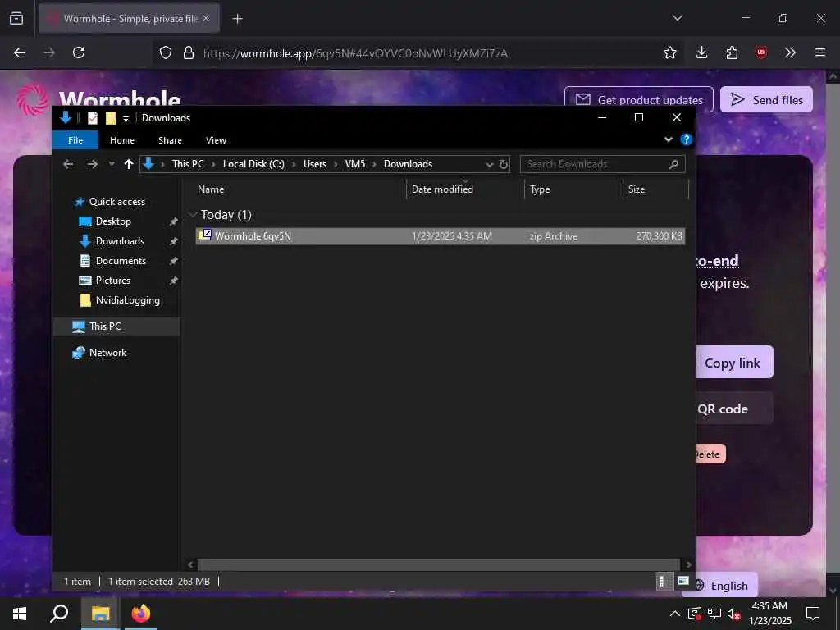Select Documents in navigation pane
The height and width of the screenshot is (630, 840).
pos(121,260)
